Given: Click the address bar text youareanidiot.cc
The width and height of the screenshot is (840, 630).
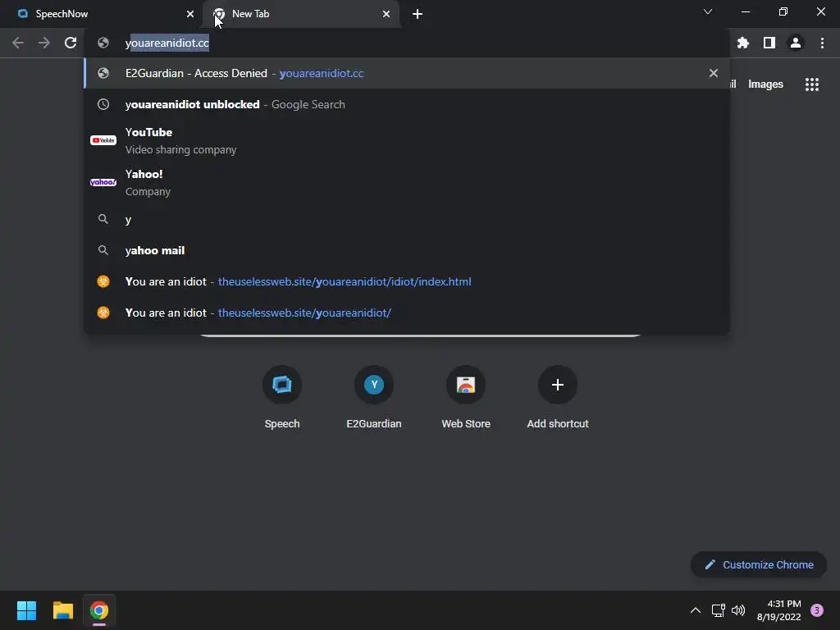Looking at the screenshot, I should 167,43.
